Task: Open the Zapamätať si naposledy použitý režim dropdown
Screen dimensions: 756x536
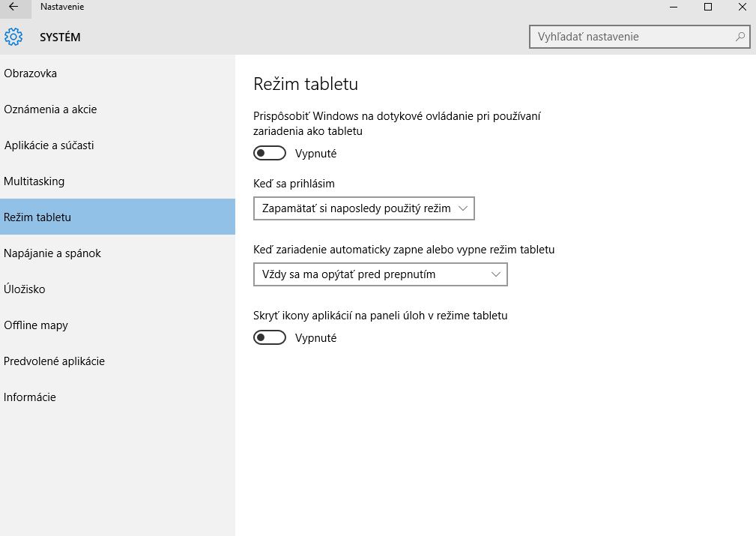Action: (364, 208)
